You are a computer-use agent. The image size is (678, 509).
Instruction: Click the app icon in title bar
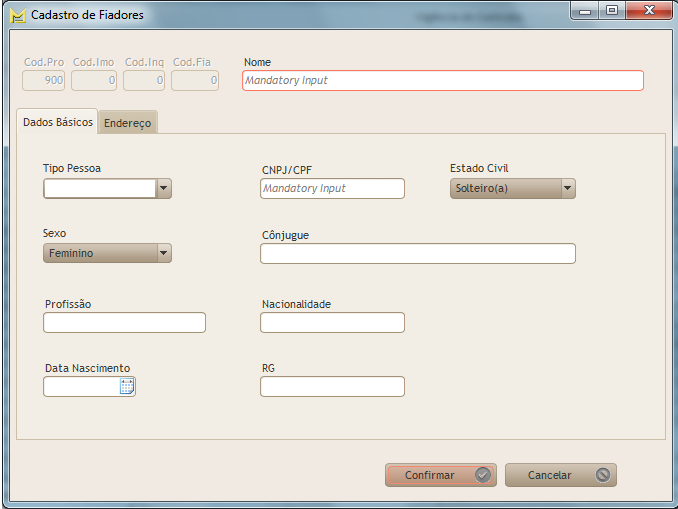click(x=17, y=15)
